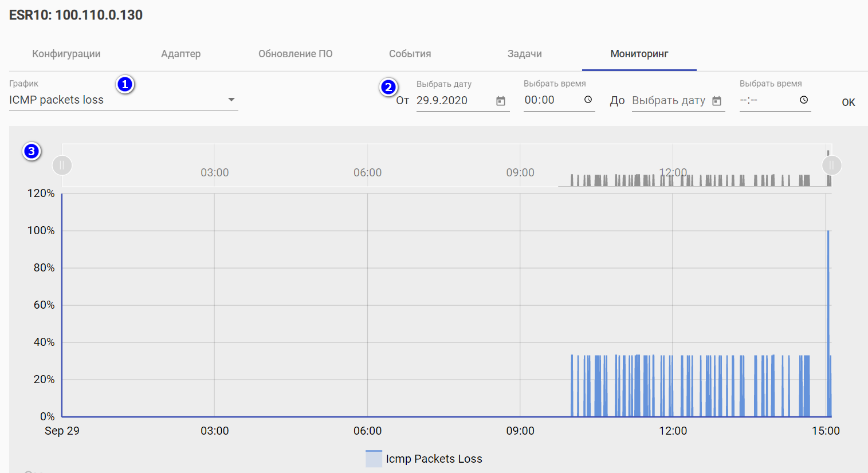Open the calendar icon for start date
This screenshot has width=868, height=473.
[x=501, y=101]
